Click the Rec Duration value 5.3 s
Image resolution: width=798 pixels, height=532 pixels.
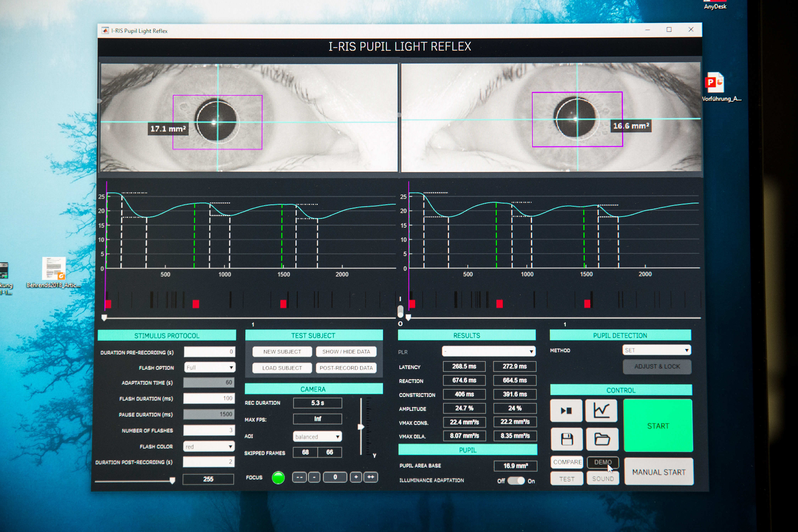pos(317,403)
